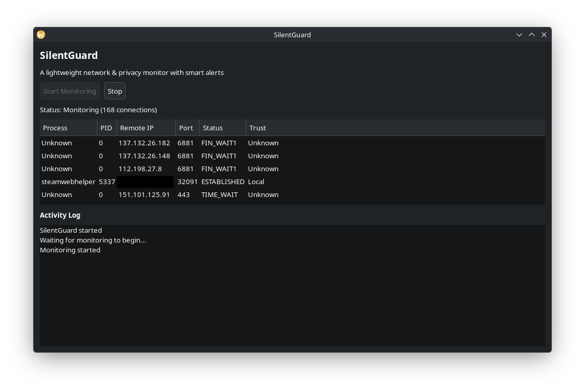Select the steamwebhelper connection row
The width and height of the screenshot is (585, 392).
(x=155, y=182)
